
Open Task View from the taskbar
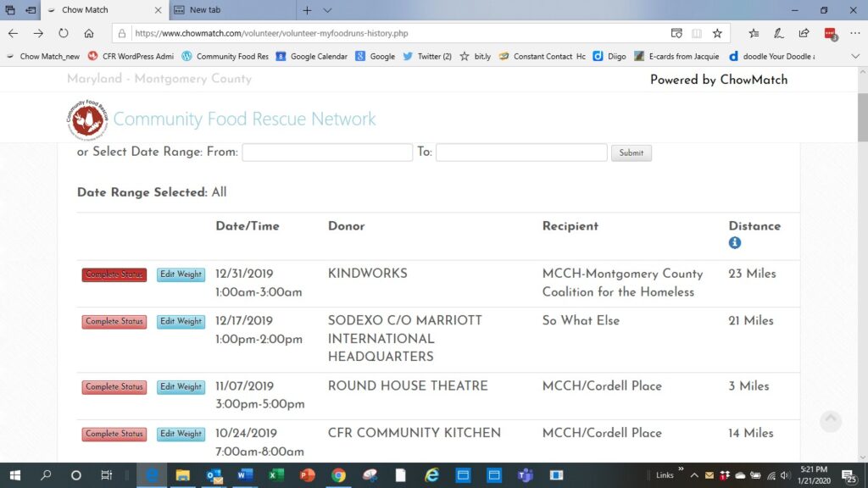(x=106, y=475)
